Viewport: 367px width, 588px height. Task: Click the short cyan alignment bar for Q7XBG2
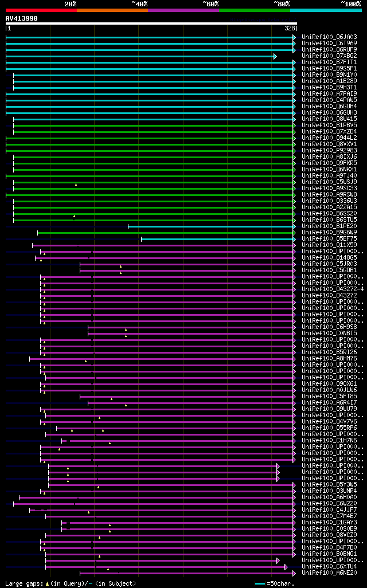click(x=141, y=56)
